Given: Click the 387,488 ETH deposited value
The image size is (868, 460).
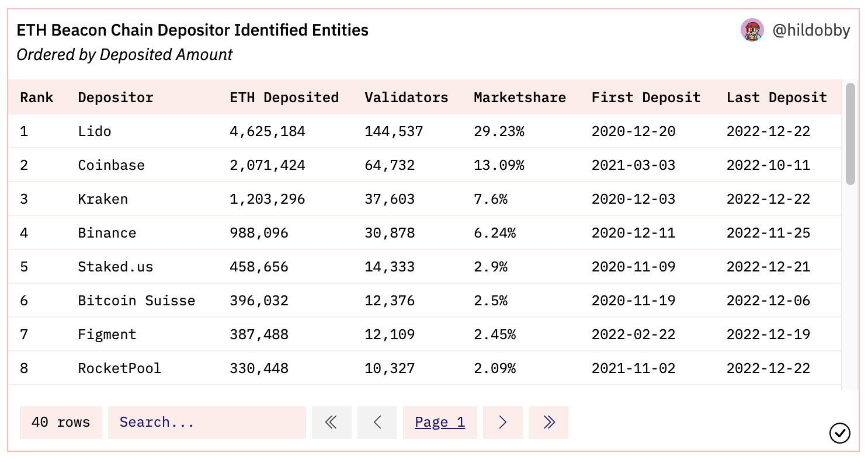Looking at the screenshot, I should 259,334.
